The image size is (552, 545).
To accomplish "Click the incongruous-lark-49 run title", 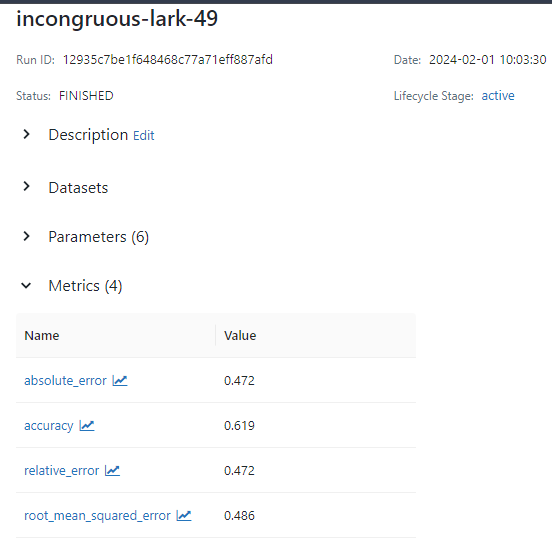I will [117, 18].
